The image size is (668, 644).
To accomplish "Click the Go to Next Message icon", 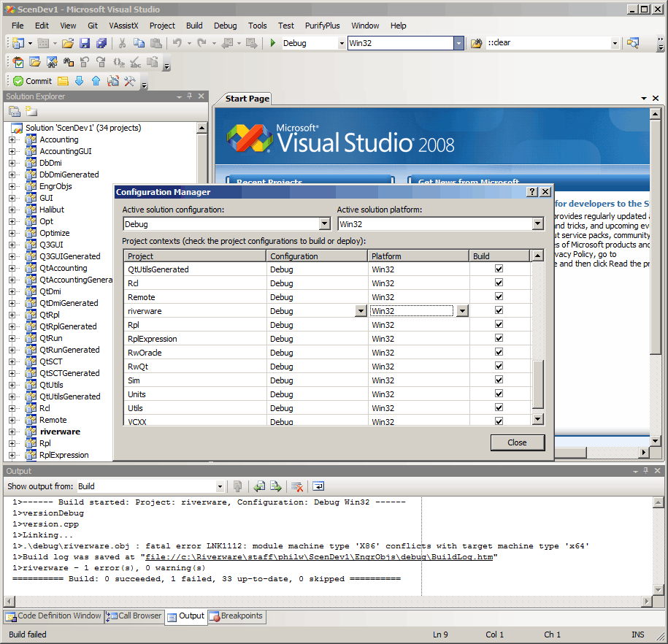I will [276, 486].
